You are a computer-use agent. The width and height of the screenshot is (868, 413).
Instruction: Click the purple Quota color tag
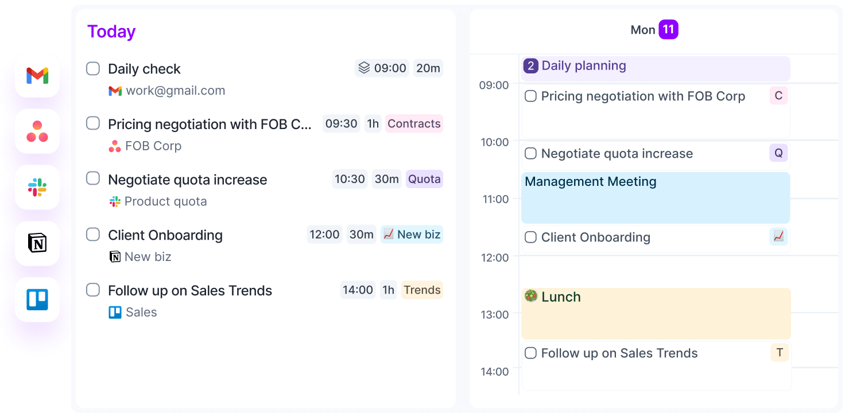click(x=424, y=179)
